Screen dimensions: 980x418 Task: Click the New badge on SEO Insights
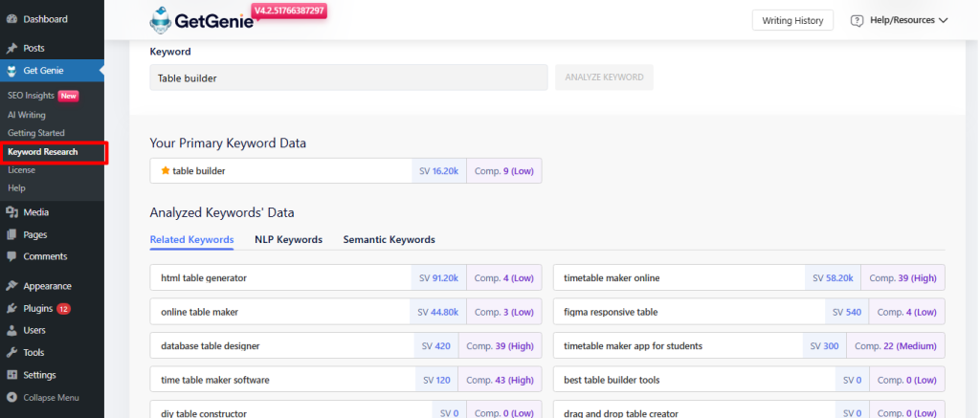click(x=68, y=97)
